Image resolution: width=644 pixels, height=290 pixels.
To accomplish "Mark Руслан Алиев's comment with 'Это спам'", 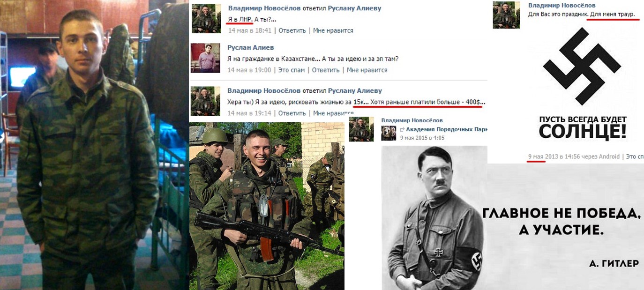I will tap(292, 70).
